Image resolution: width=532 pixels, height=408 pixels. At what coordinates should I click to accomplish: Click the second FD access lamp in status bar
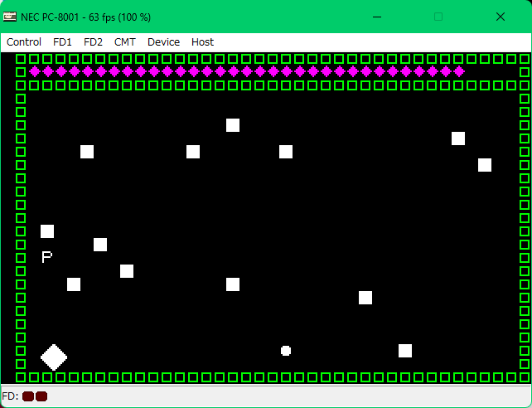point(41,396)
